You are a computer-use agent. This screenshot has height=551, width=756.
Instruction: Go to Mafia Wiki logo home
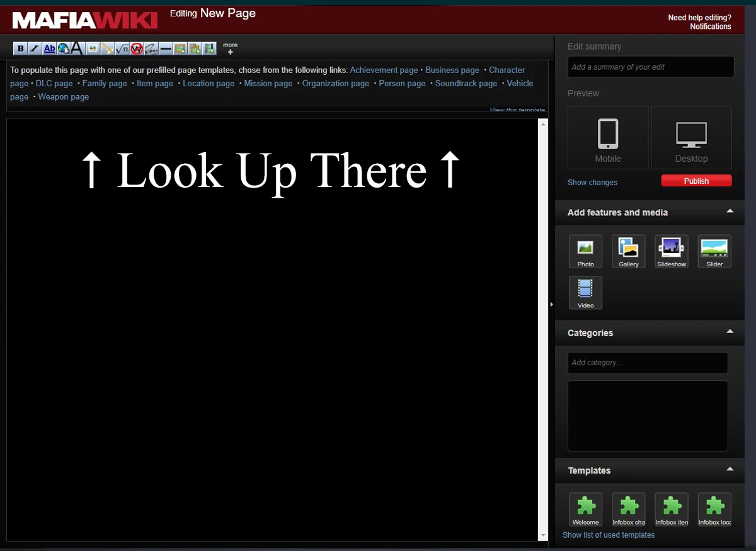pos(84,20)
